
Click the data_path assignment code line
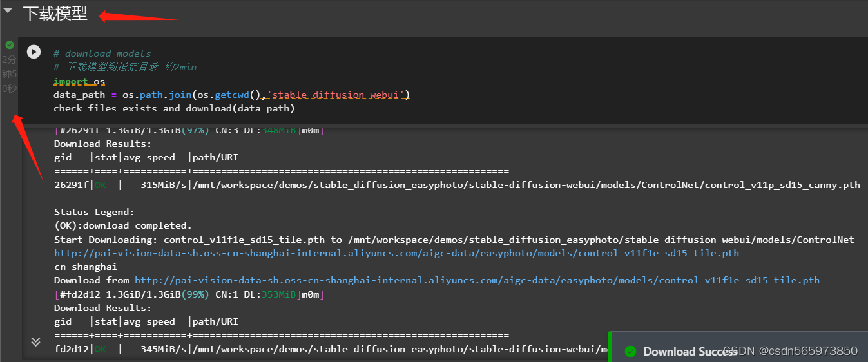point(232,95)
